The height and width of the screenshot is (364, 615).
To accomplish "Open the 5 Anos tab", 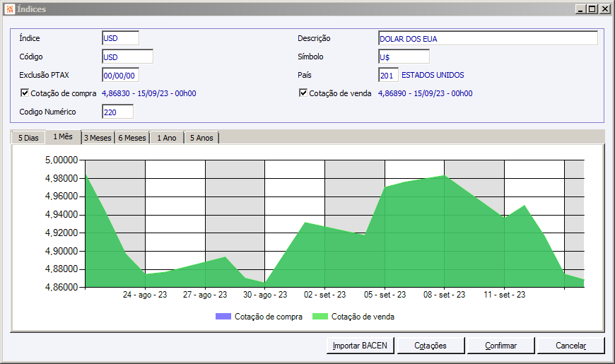I will [201, 138].
